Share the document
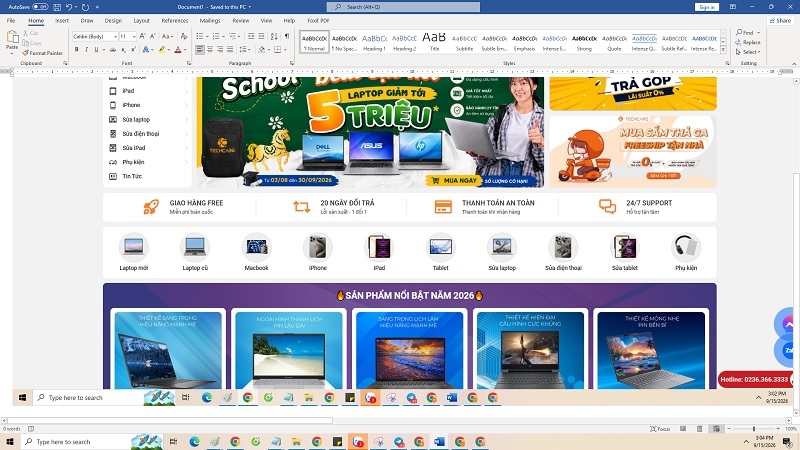The image size is (800, 450). pos(781,20)
